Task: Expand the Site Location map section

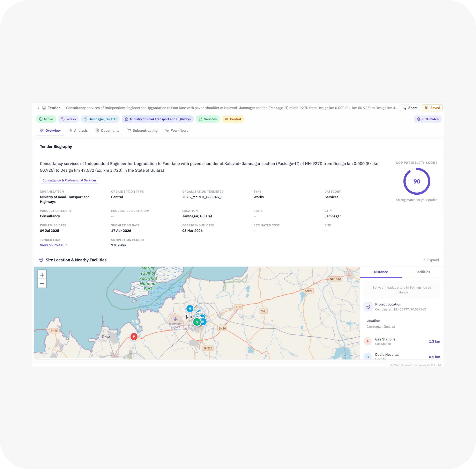Action: coord(431,260)
